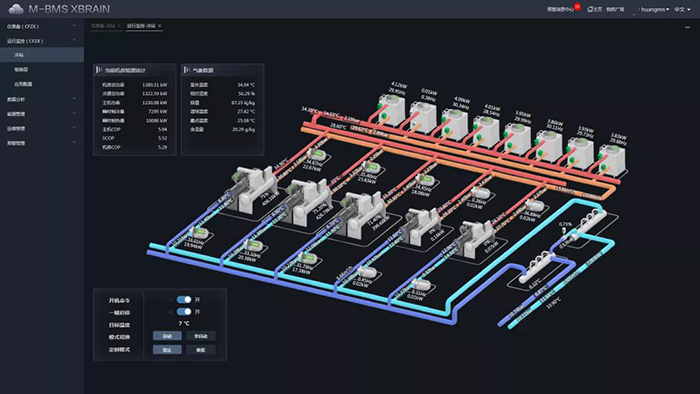Open the huangmn user account dropdown
The height and width of the screenshot is (394, 700).
click(x=654, y=9)
